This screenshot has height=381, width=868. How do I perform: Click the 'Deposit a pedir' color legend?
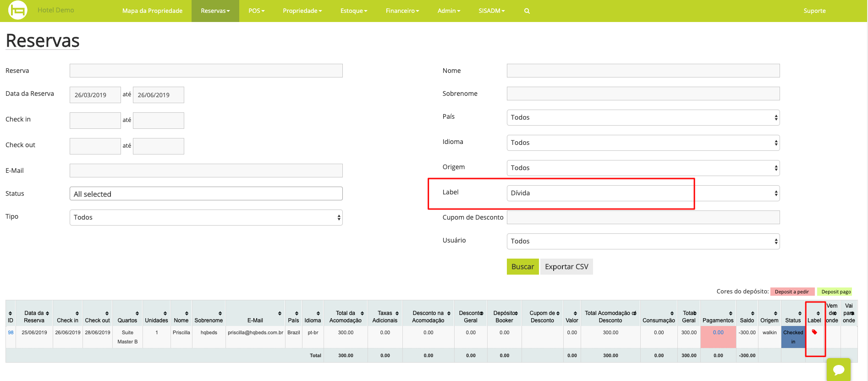pyautogui.click(x=792, y=292)
